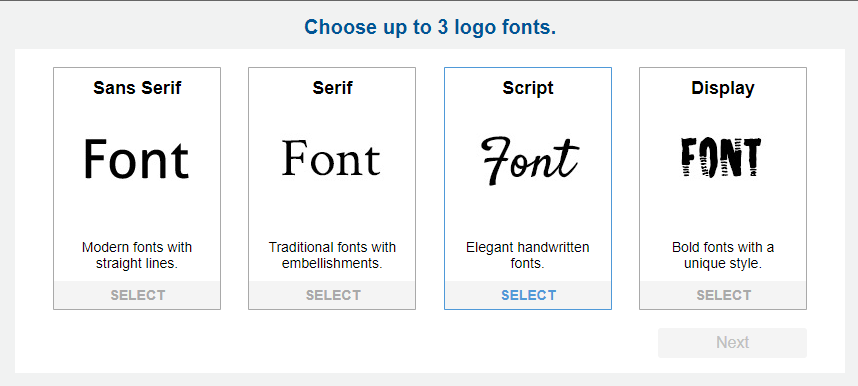Click 'Elegant handwritten fonts' description
This screenshot has width=858, height=386.
[x=527, y=255]
